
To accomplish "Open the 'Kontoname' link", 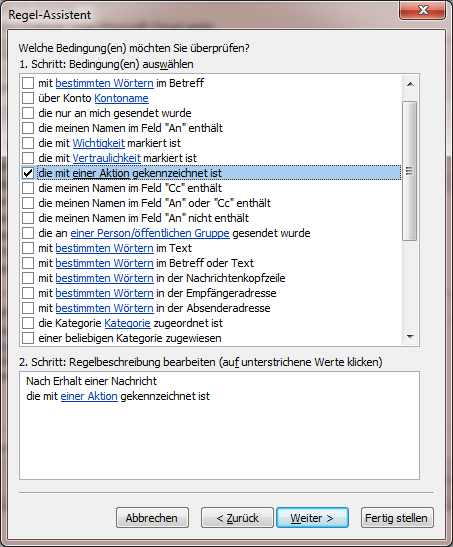I will point(121,98).
